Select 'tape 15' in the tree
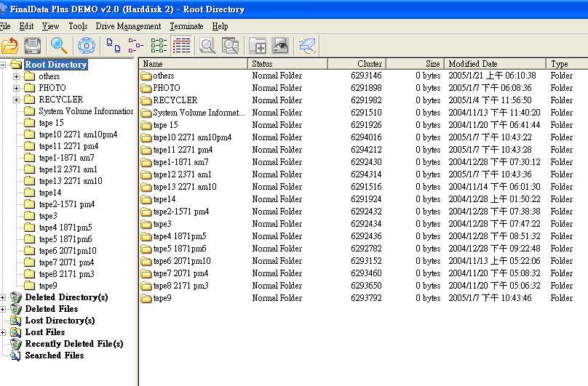Screen dimensions: 588x386 (52, 123)
